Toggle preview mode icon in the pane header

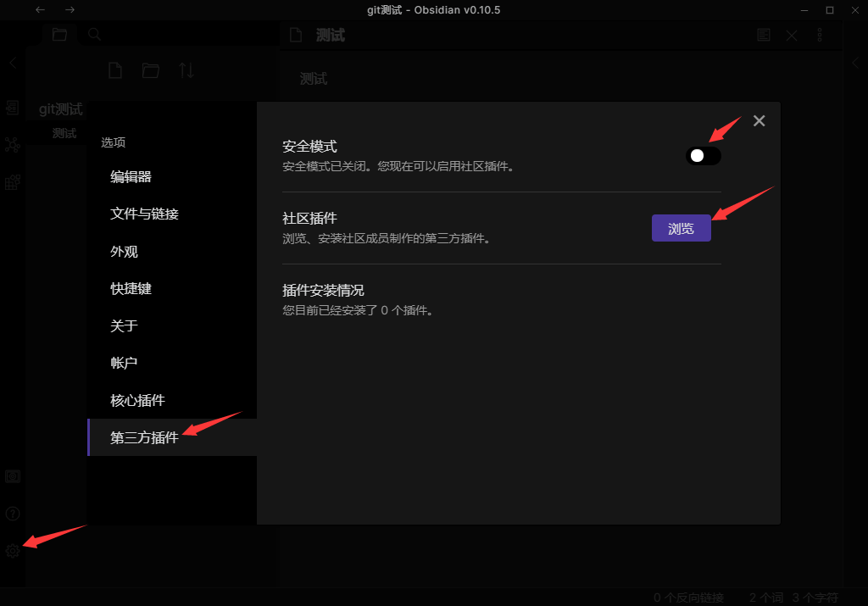click(x=763, y=35)
